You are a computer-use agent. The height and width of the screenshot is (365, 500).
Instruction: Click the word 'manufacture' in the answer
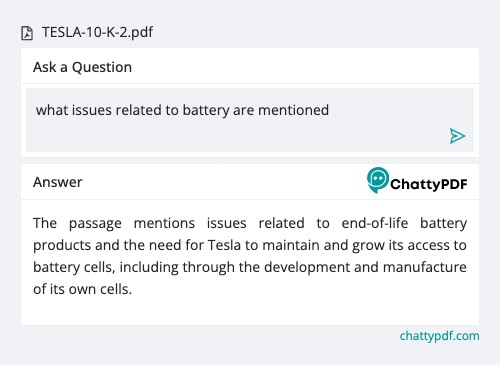(x=425, y=267)
